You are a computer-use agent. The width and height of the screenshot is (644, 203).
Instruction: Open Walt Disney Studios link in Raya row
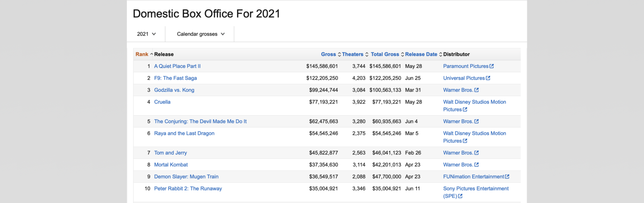coord(475,137)
